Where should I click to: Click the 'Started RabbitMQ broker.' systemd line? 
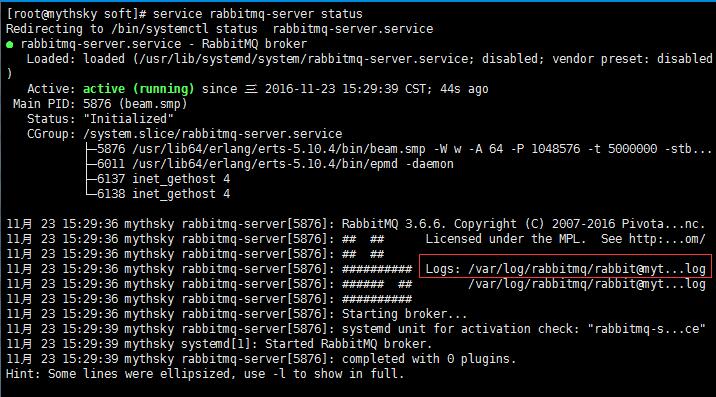348,344
